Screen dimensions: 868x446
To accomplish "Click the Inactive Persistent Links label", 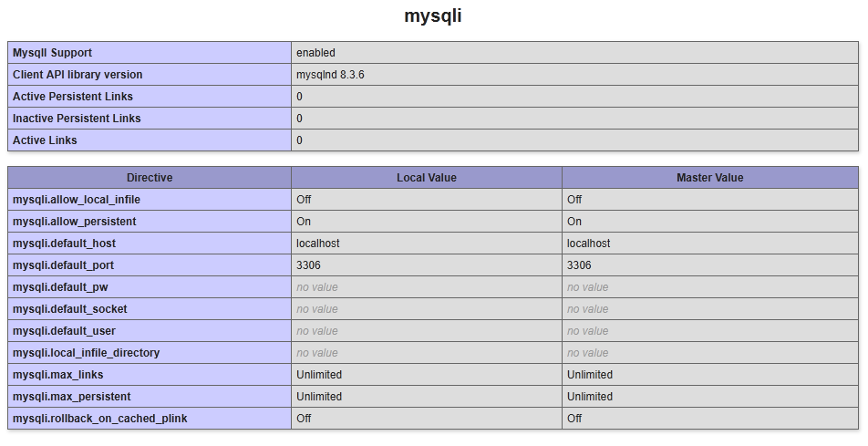I will click(77, 119).
